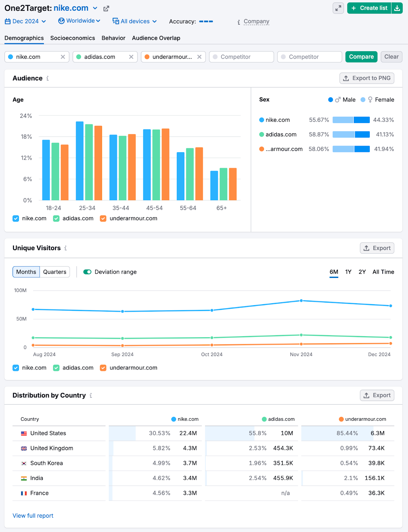Viewport: 408px width, 532px height.
Task: Click the underarmour input field
Action: coord(173,57)
